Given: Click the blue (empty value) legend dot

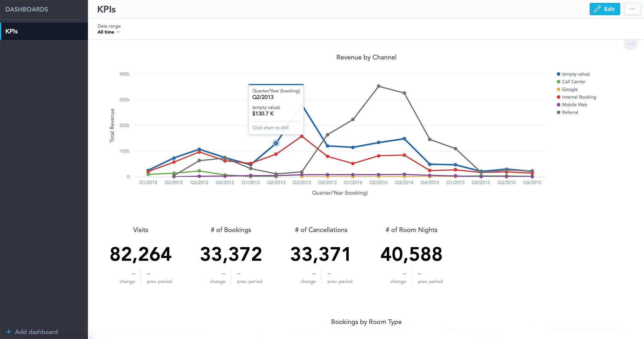Looking at the screenshot, I should pyautogui.click(x=559, y=74).
